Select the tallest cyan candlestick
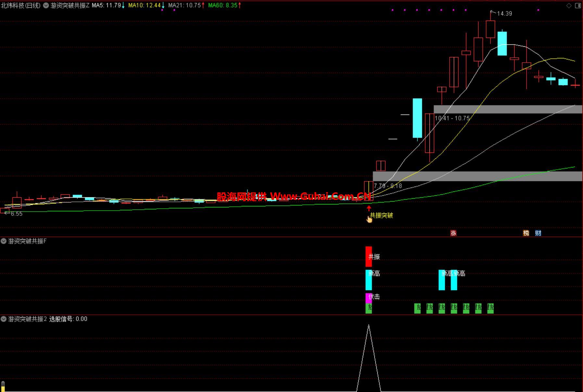This screenshot has height=392, width=583. point(417,118)
